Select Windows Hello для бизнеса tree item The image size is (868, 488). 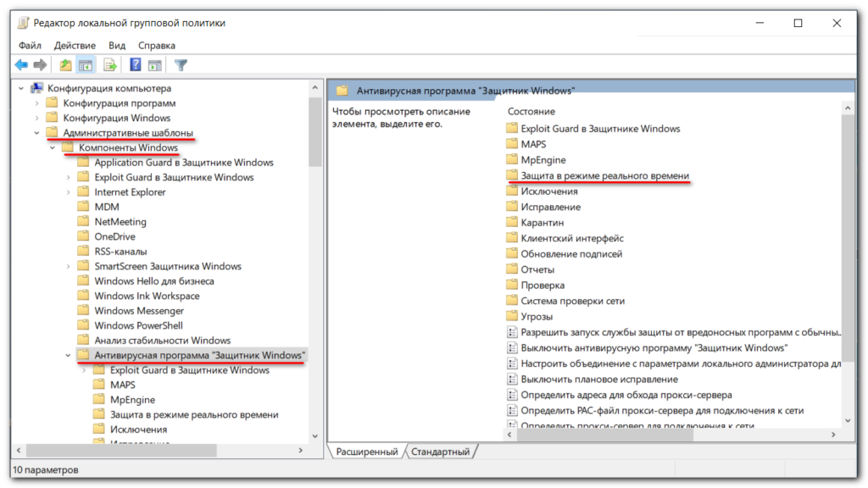[154, 281]
